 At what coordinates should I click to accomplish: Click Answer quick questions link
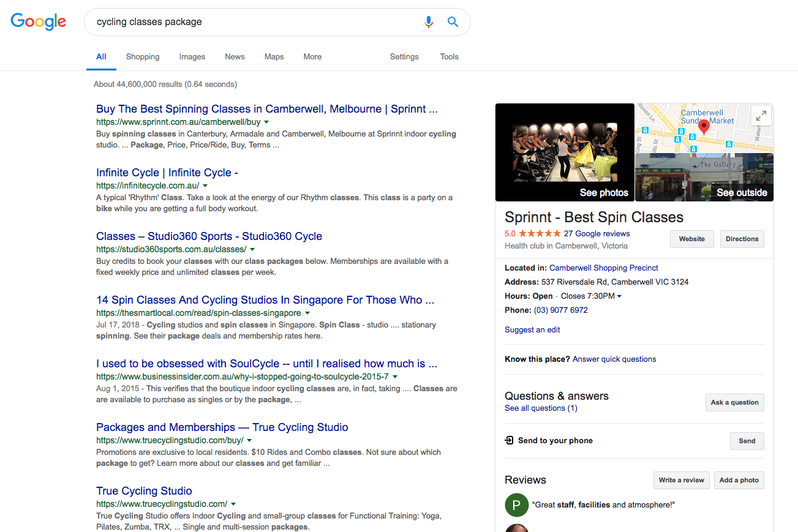[614, 359]
